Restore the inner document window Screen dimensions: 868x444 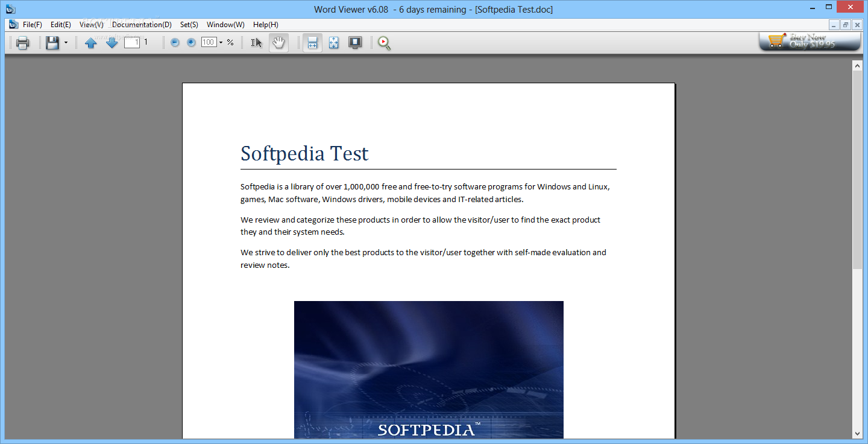(x=846, y=25)
